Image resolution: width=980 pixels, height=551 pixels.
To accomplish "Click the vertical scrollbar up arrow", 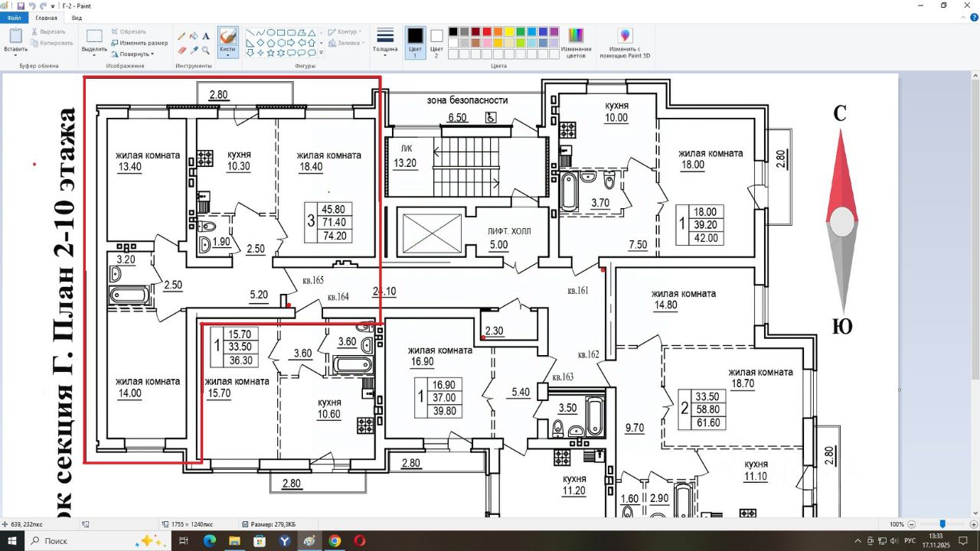I will point(975,76).
